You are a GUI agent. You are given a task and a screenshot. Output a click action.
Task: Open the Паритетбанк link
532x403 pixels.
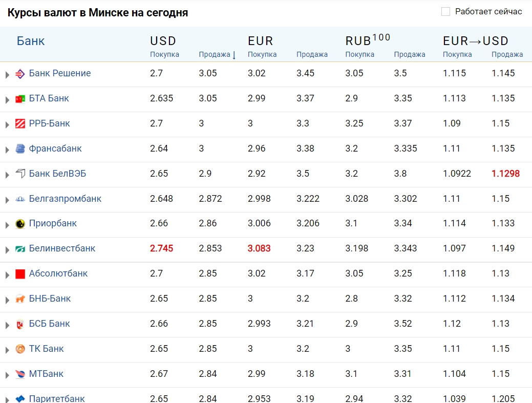[57, 398]
